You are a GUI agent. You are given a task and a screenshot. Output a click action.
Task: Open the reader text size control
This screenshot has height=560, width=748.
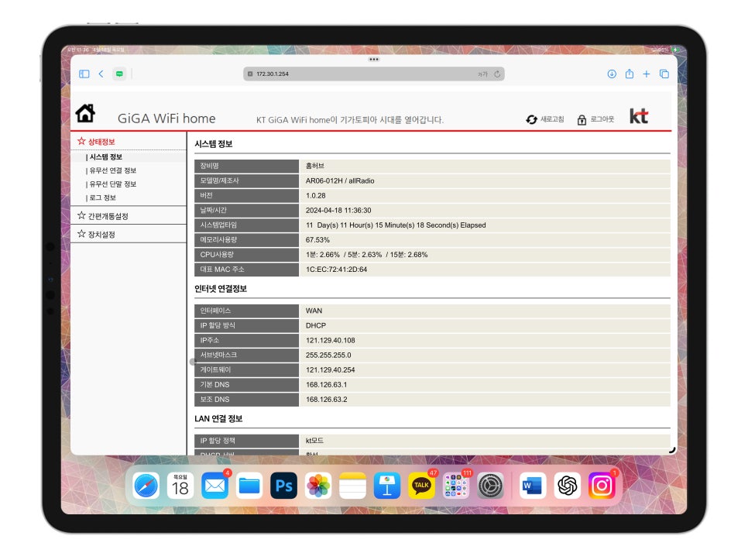pos(482,74)
